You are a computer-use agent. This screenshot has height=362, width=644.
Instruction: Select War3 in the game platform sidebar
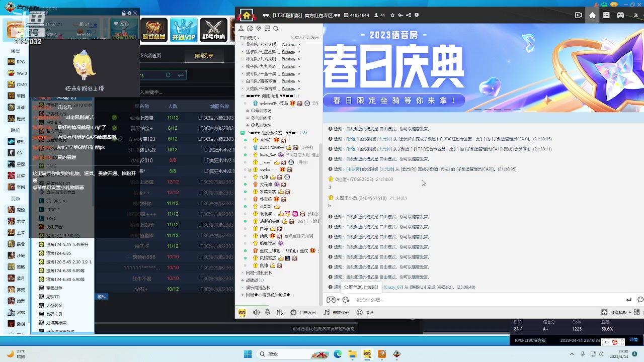click(17, 73)
